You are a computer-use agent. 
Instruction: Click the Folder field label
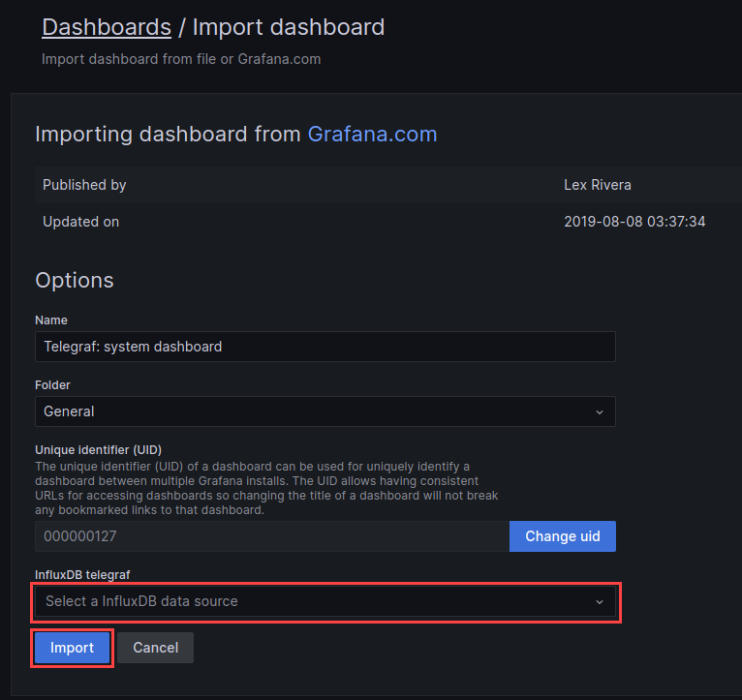coord(52,385)
